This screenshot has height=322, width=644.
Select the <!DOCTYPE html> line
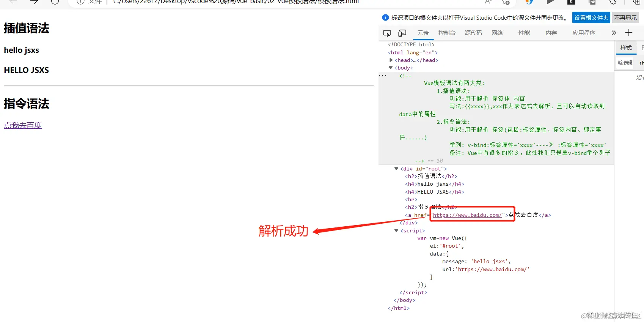(x=411, y=44)
